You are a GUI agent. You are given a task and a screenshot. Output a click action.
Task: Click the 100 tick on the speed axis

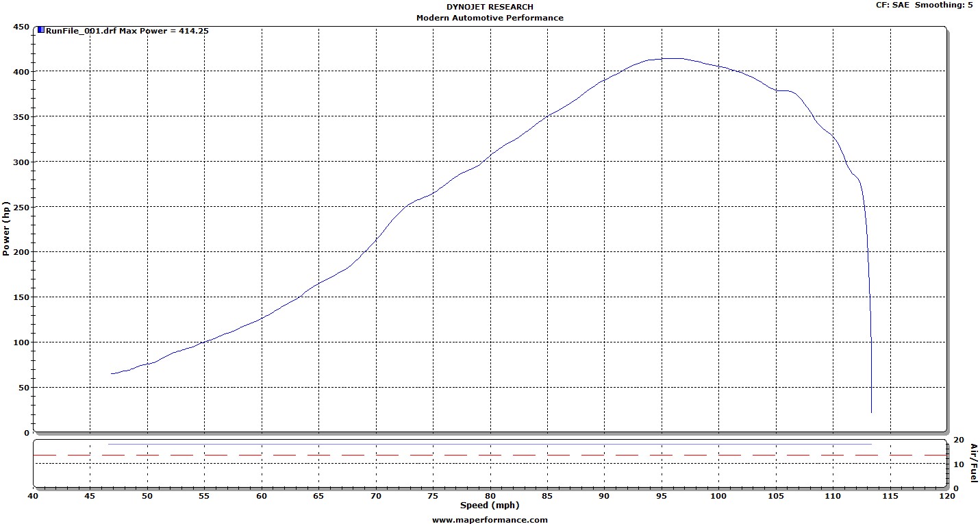[718, 495]
